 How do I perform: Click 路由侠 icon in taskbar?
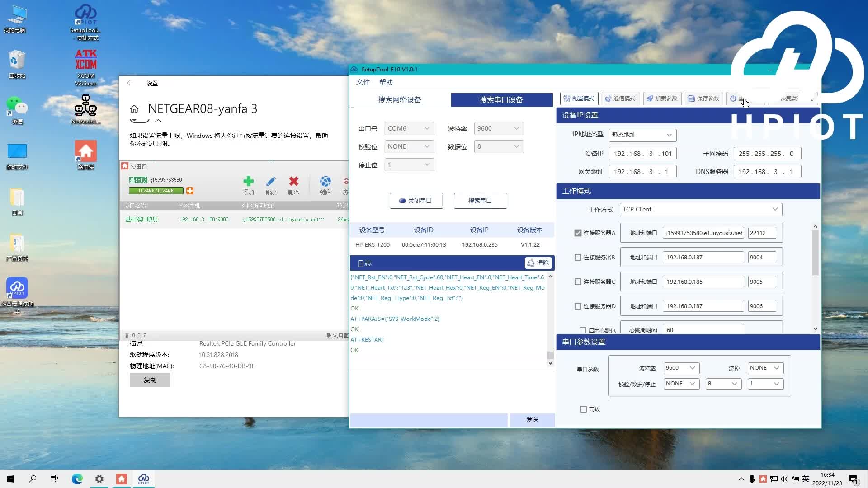click(122, 479)
